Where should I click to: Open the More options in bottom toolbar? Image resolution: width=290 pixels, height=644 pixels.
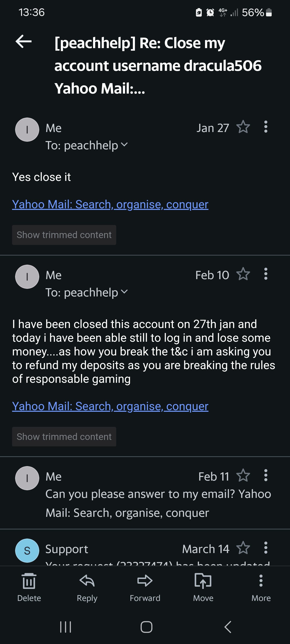pos(261,581)
